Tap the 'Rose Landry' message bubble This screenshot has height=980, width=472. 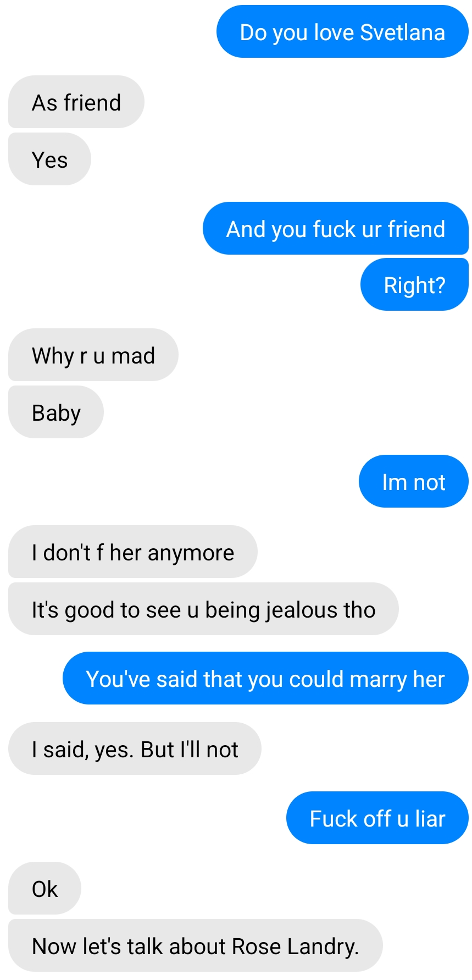(x=196, y=945)
